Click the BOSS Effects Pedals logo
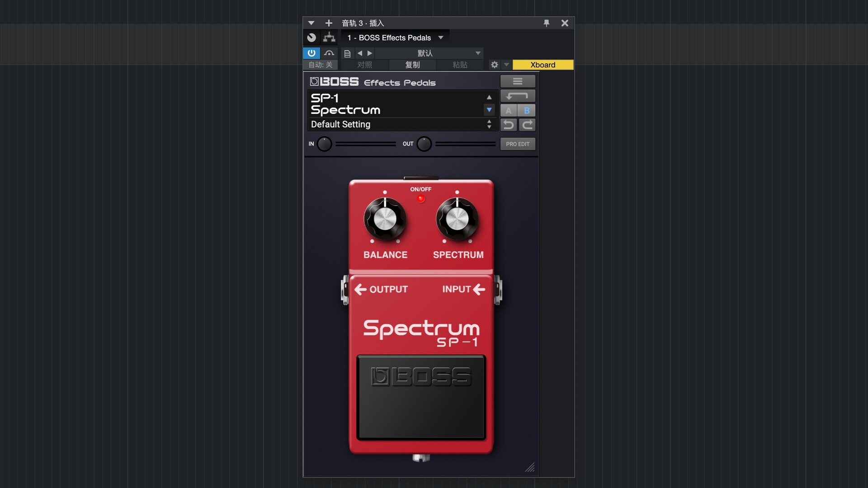Image resolution: width=868 pixels, height=488 pixels. [x=373, y=82]
